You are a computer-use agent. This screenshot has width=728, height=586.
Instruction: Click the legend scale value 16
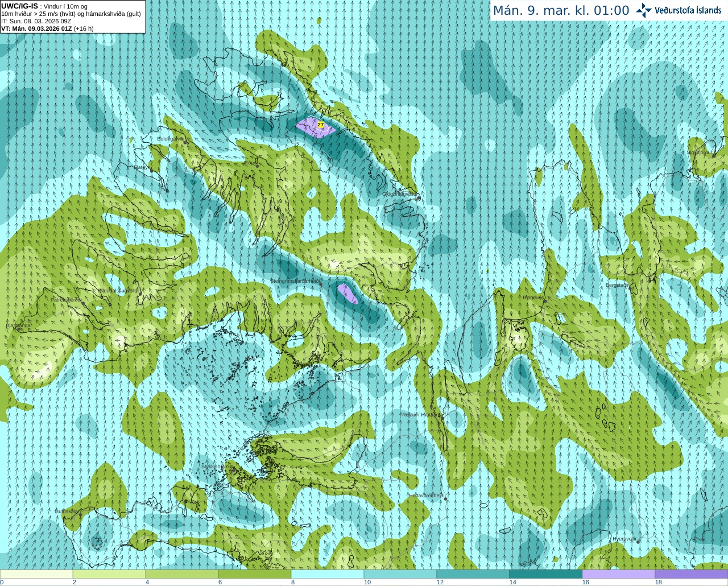click(586, 582)
